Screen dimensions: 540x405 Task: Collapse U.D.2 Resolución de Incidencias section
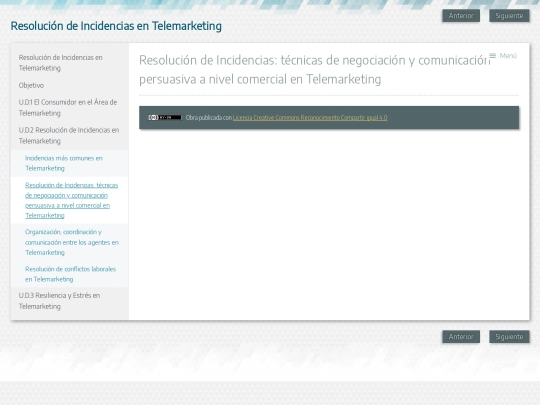69,135
